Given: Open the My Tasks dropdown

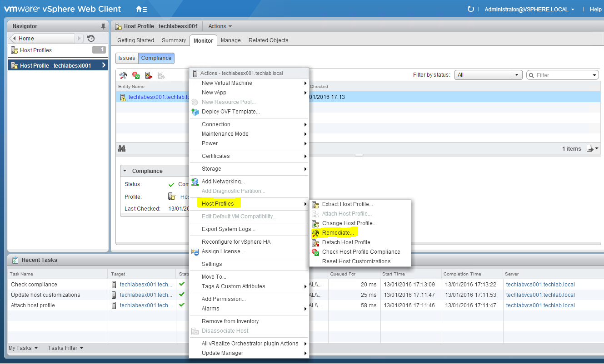Looking at the screenshot, I should click(23, 348).
